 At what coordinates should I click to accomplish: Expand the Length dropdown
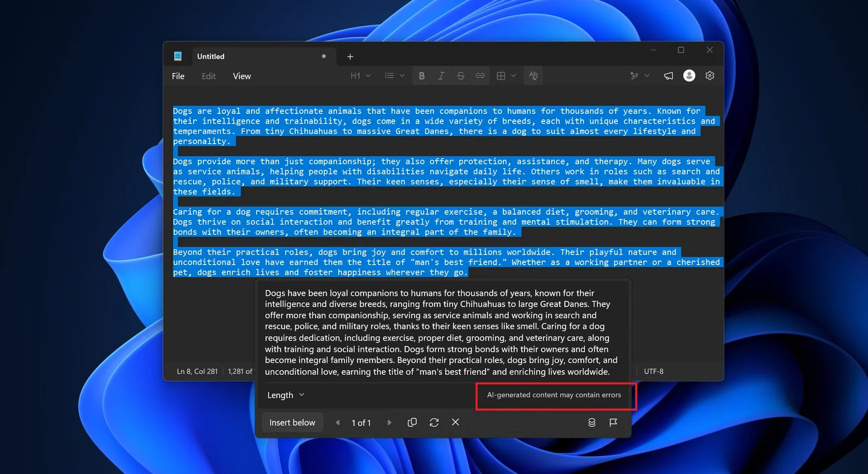(286, 395)
